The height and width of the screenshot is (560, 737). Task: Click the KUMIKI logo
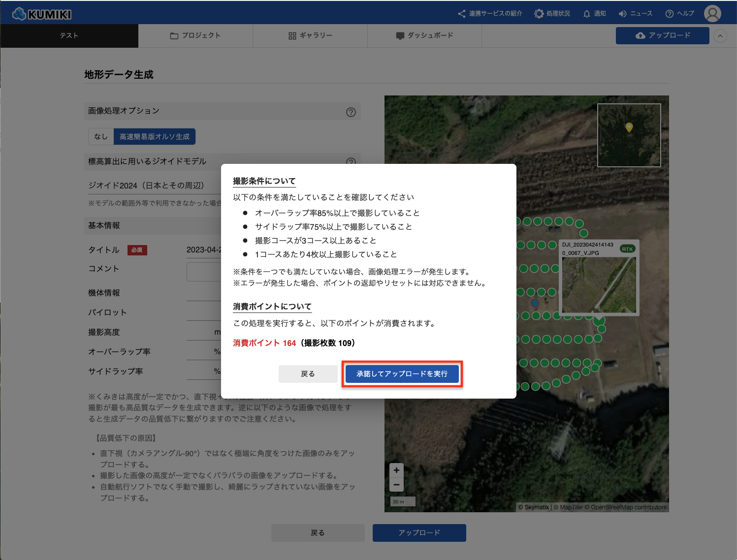click(42, 14)
